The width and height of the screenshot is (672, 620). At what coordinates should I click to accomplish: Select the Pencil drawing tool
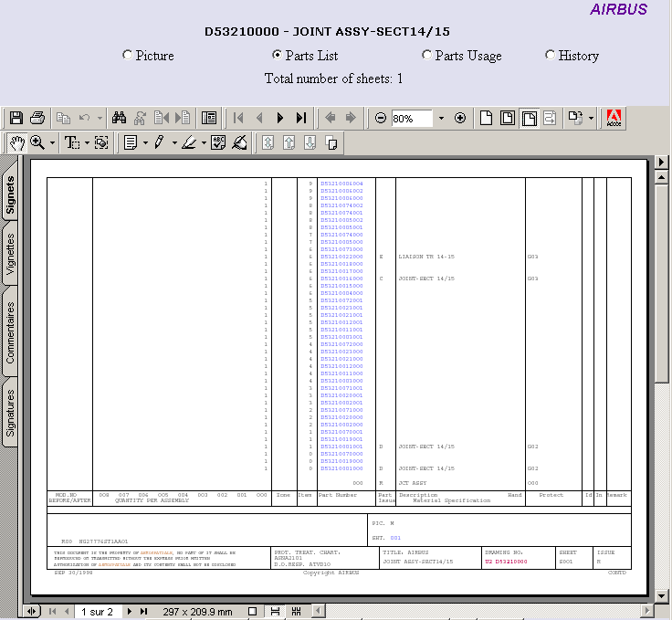pyautogui.click(x=160, y=142)
